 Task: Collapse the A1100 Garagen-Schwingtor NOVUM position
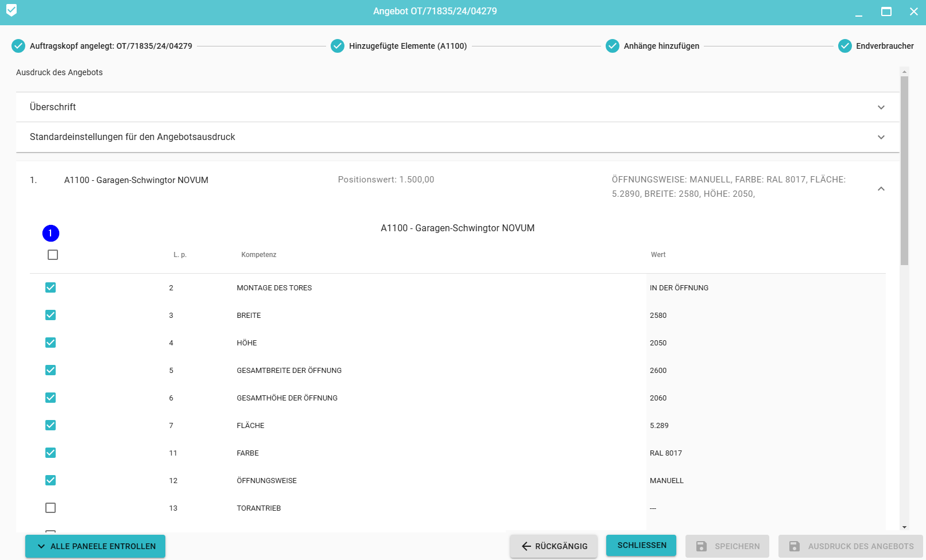coord(881,189)
